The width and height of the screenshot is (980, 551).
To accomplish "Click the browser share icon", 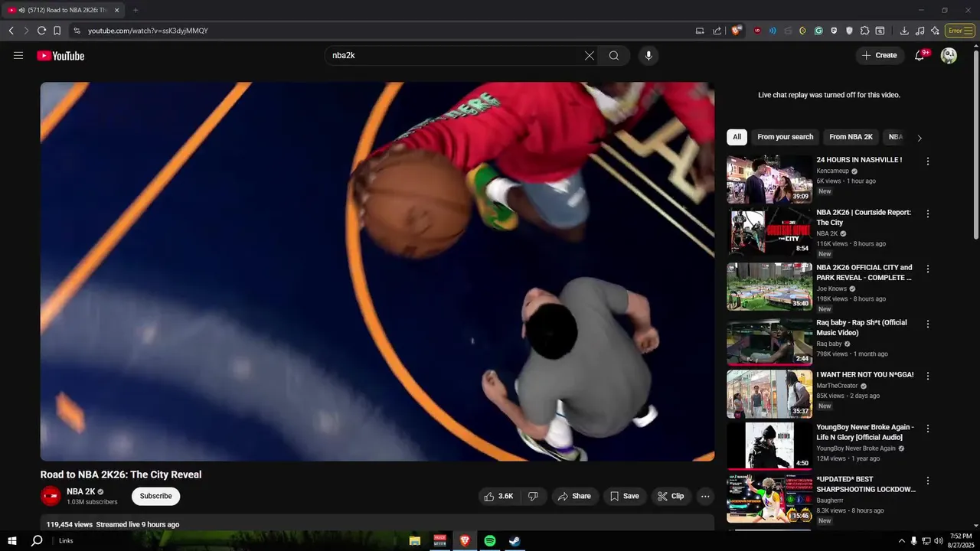I will 717,31.
